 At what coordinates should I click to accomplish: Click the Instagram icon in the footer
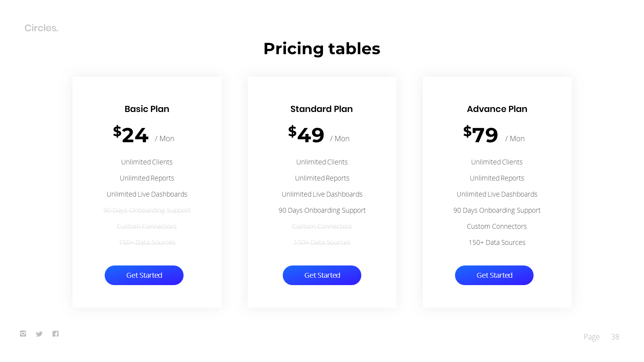[x=23, y=334]
